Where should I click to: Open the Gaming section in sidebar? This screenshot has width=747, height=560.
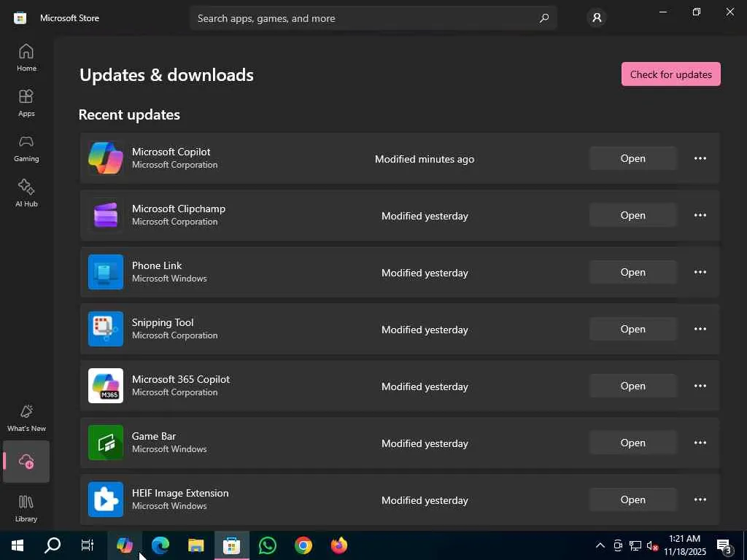coord(26,148)
